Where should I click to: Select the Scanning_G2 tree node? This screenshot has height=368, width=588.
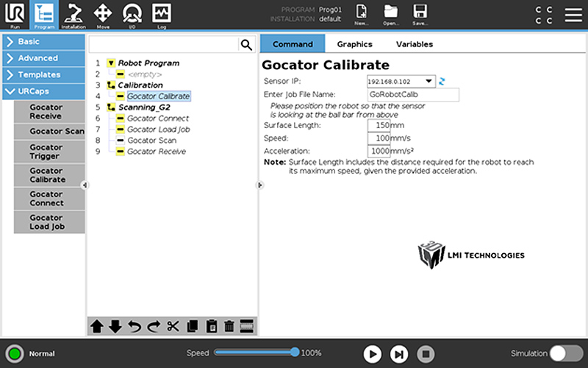[x=144, y=107]
